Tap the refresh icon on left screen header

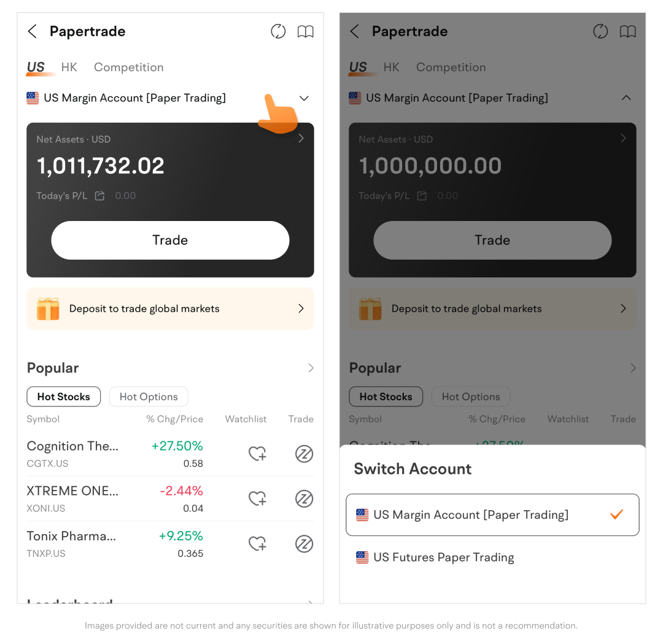click(x=278, y=31)
